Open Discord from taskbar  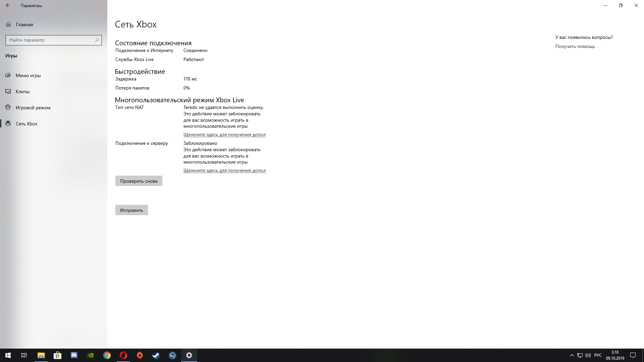74,355
